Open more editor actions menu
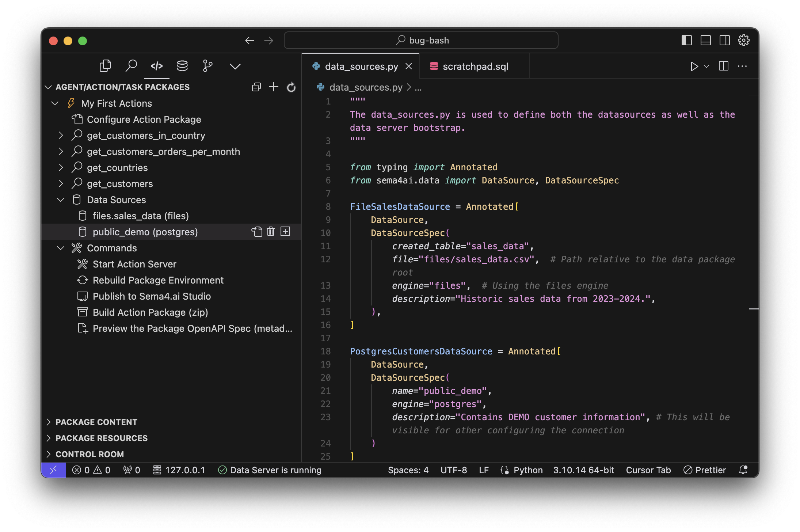 click(742, 66)
